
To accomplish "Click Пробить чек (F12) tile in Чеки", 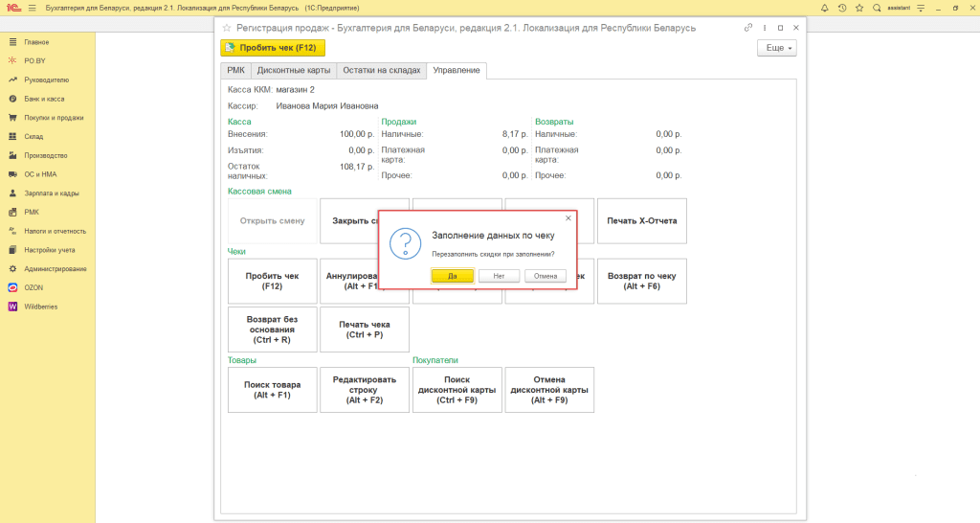I will tap(273, 282).
